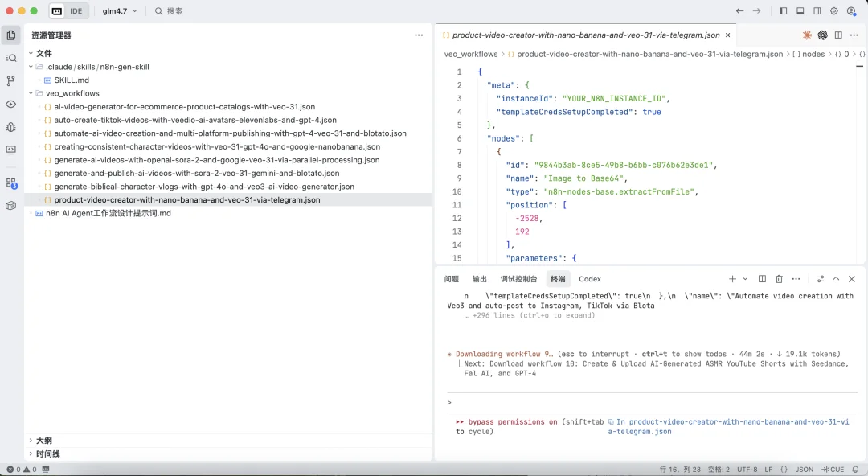The height and width of the screenshot is (476, 868).
Task: Toggle the primary left sidebar layout
Action: (784, 11)
